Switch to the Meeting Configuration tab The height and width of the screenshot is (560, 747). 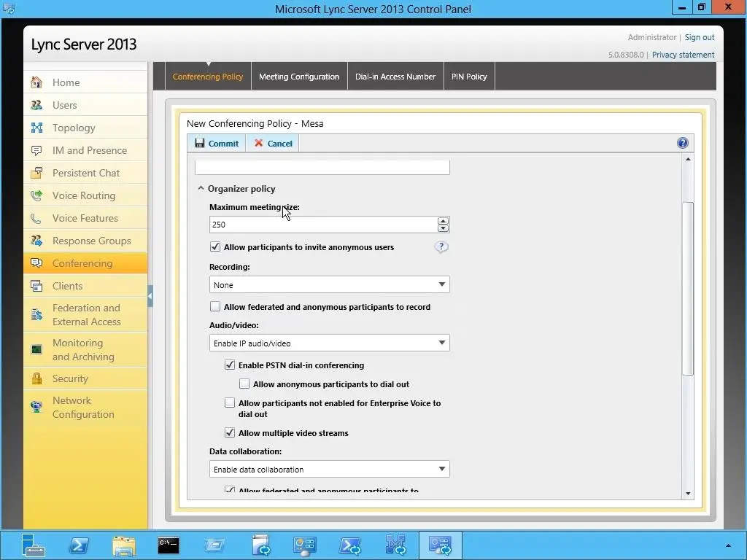[x=299, y=76]
